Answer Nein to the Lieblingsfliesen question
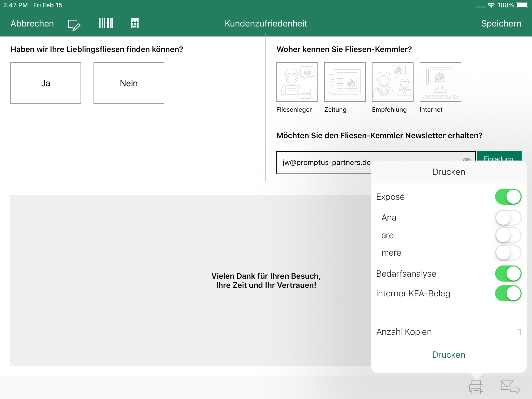The width and height of the screenshot is (532, 399). [x=129, y=83]
